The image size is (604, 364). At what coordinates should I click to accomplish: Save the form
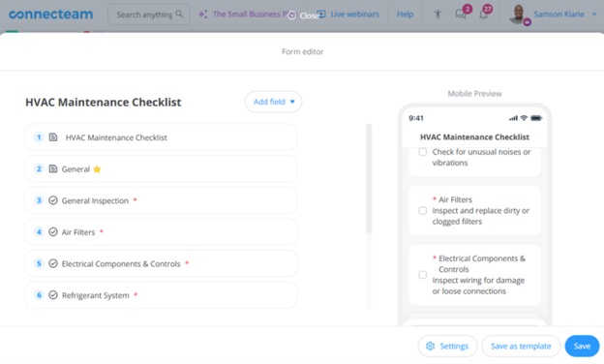[582, 347]
